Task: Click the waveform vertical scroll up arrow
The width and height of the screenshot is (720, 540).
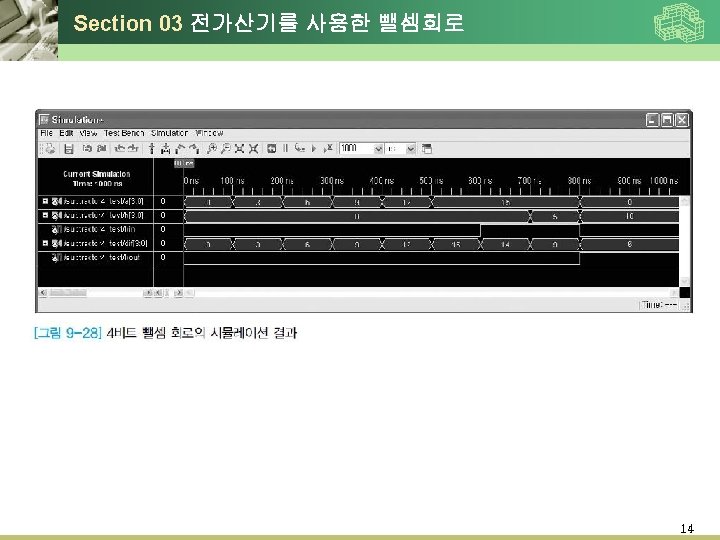Action: [684, 201]
